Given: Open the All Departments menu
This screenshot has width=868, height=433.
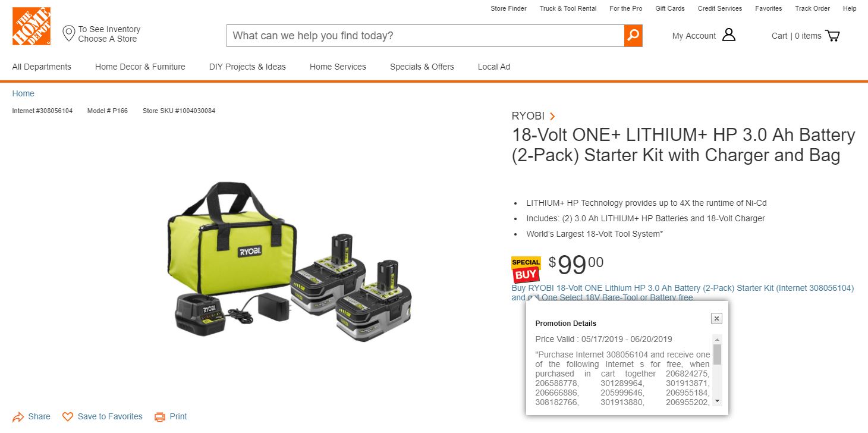Looking at the screenshot, I should [x=42, y=67].
